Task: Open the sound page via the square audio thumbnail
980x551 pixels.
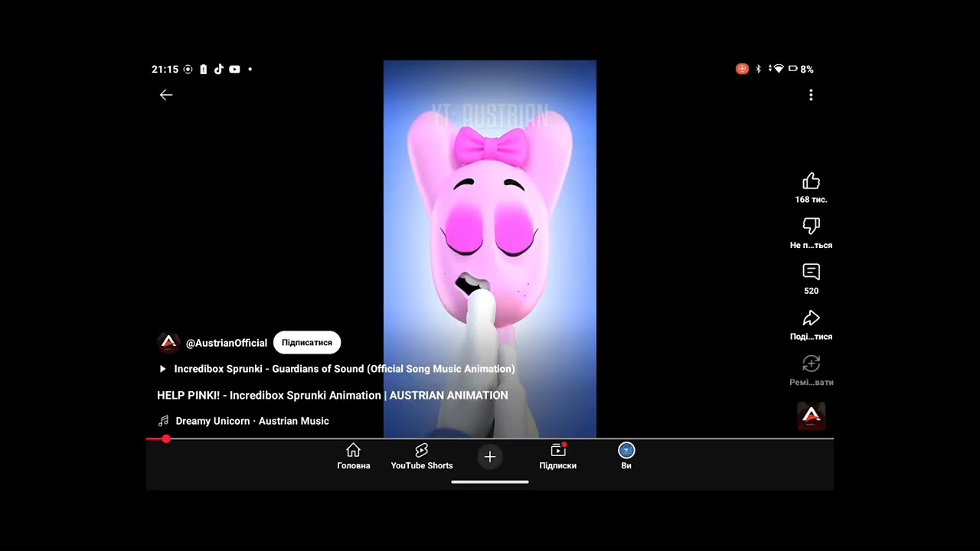Action: [x=812, y=416]
